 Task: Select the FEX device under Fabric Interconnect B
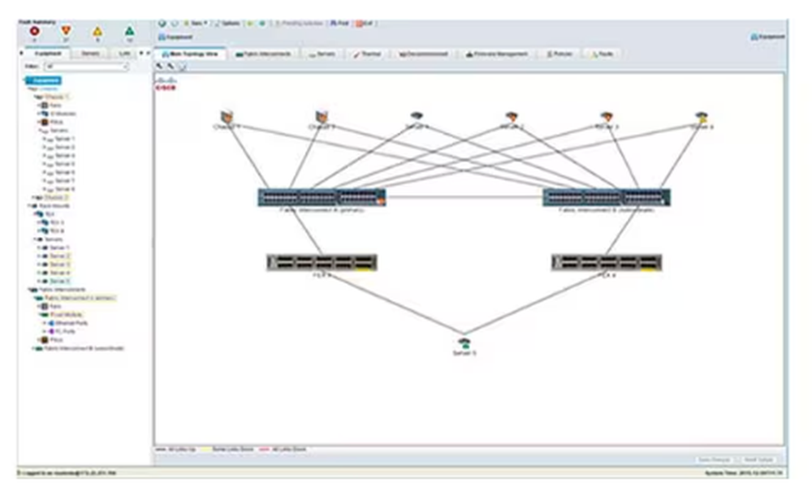coord(607,262)
